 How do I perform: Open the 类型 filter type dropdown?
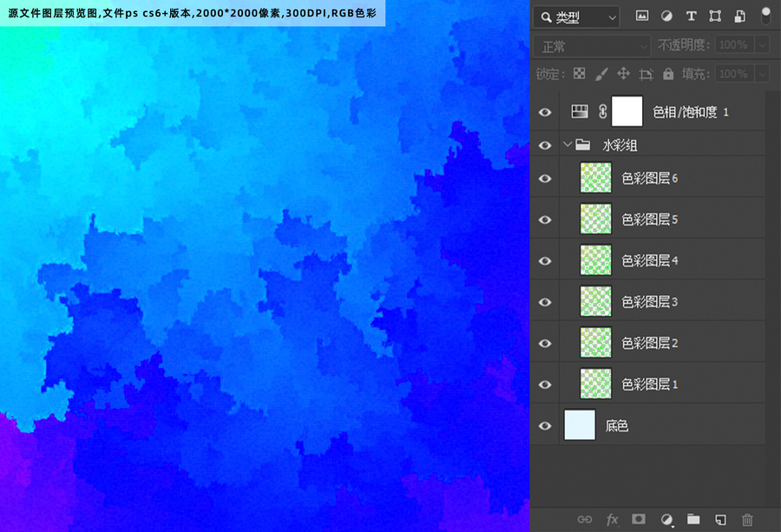[576, 17]
